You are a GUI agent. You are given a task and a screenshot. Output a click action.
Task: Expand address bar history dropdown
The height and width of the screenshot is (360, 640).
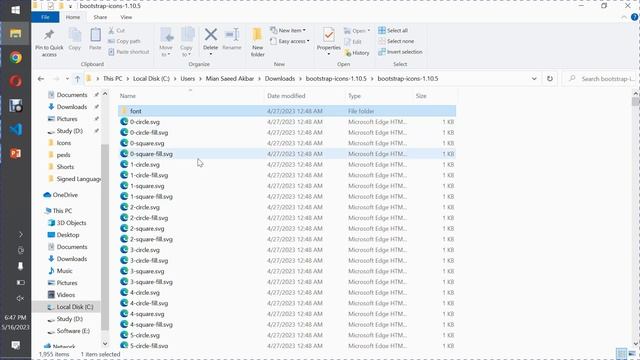(534, 79)
